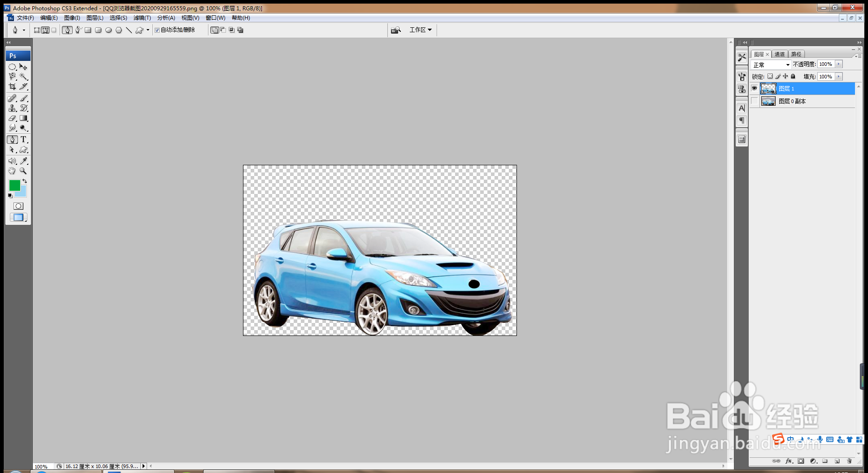This screenshot has height=473, width=868.
Task: Choose the Healing Brush tool
Action: (12, 98)
